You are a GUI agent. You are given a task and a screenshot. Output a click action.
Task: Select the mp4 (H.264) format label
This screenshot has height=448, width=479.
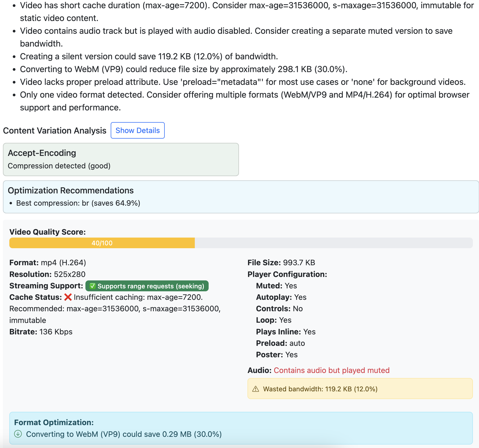[x=63, y=262]
